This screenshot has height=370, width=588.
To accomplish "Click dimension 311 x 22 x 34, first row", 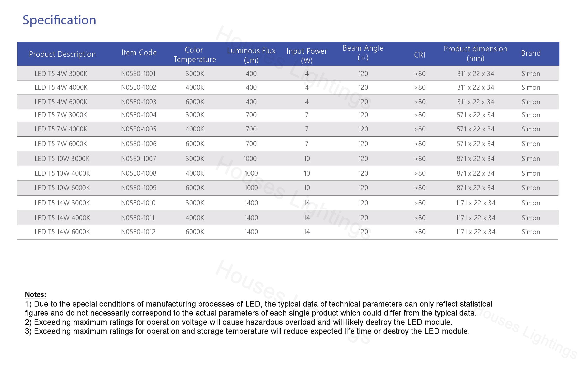I will [x=476, y=74].
